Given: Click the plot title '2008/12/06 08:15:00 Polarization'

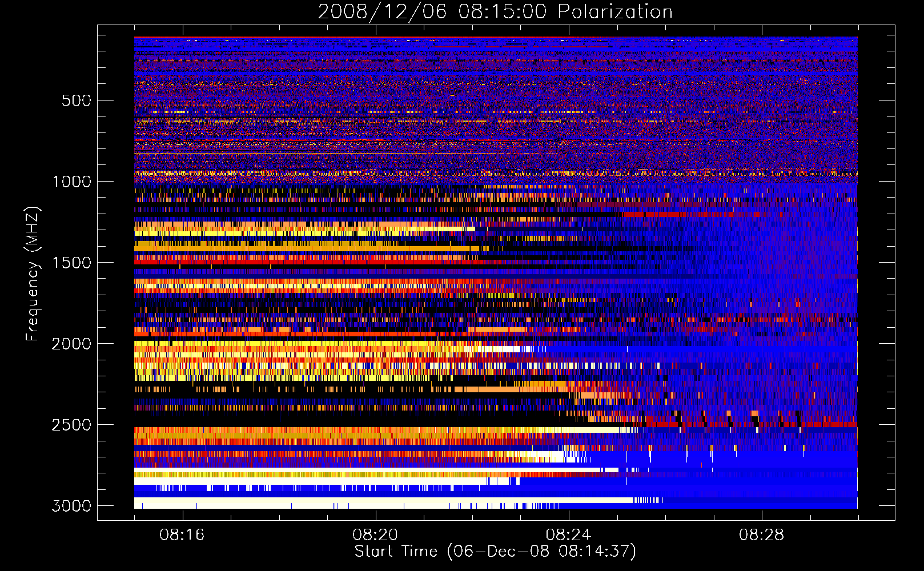Looking at the screenshot, I should (x=495, y=12).
